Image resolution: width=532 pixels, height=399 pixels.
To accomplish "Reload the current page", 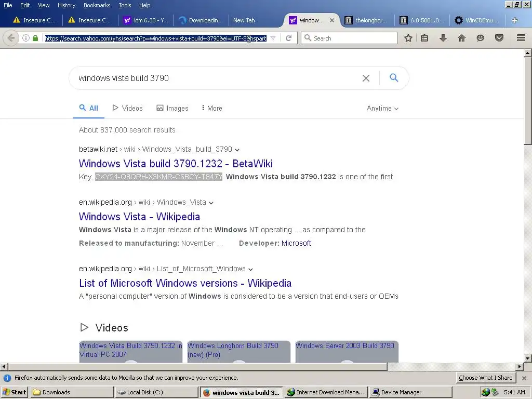I will click(x=289, y=38).
